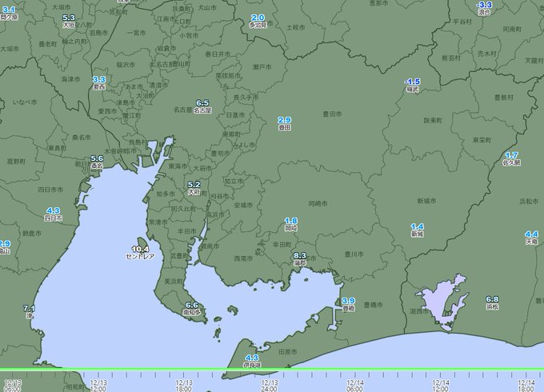Click the 半田市 city label
The height and width of the screenshot is (392, 544).
click(x=187, y=231)
